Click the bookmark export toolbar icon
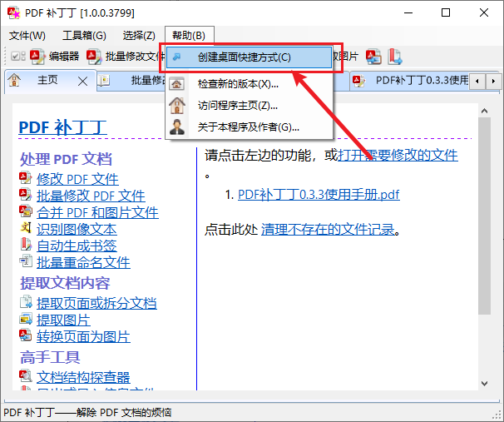Viewport: 504px width, 422px height. (395, 57)
